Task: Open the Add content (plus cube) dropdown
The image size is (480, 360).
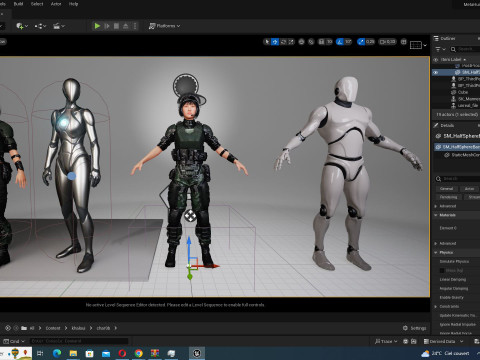Action: coord(22,26)
